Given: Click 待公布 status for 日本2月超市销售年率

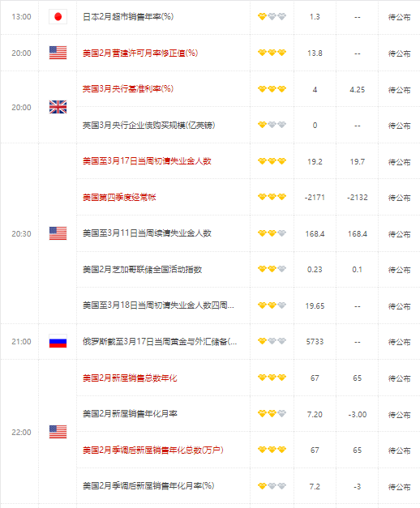Looking at the screenshot, I should 399,17.
